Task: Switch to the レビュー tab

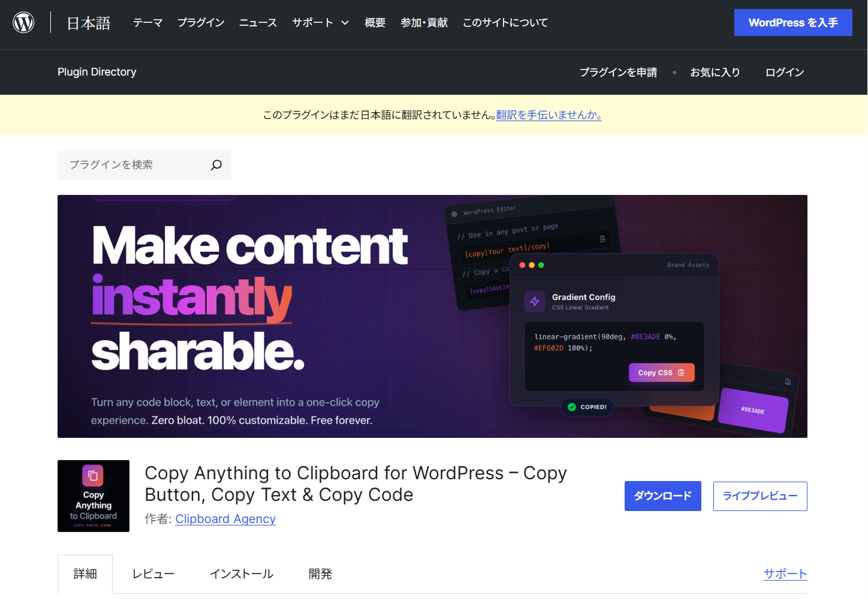Action: point(153,573)
